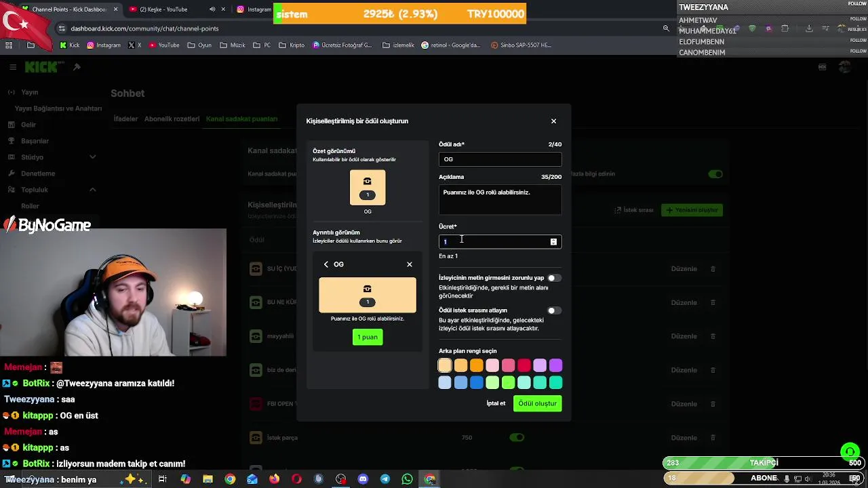Open Firefox from the taskbar
This screenshot has height=488, width=868.
point(274,479)
